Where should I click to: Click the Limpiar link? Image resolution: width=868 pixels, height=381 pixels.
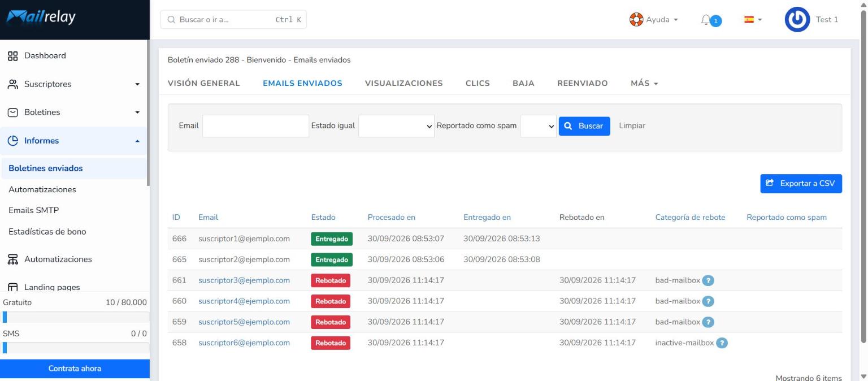632,125
